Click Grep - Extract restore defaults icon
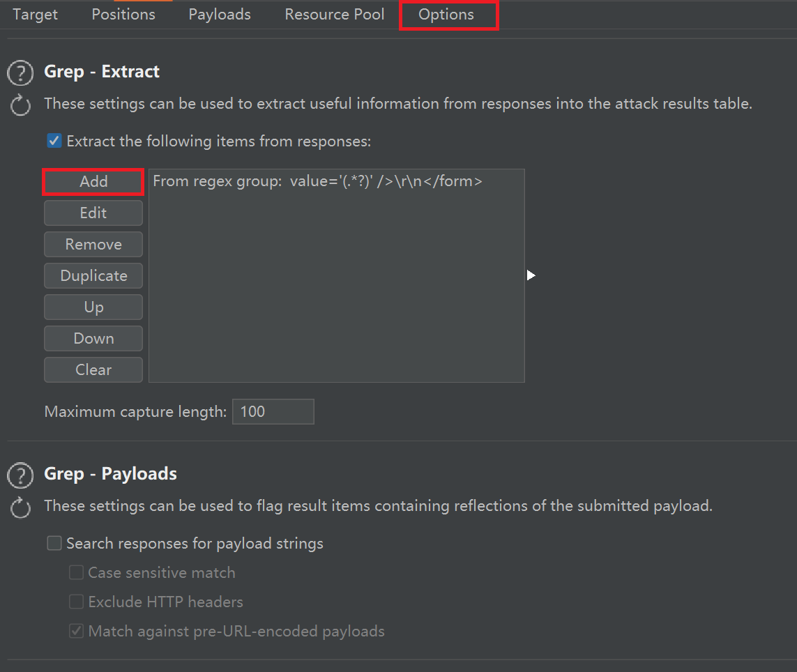This screenshot has height=672, width=797. [x=21, y=106]
